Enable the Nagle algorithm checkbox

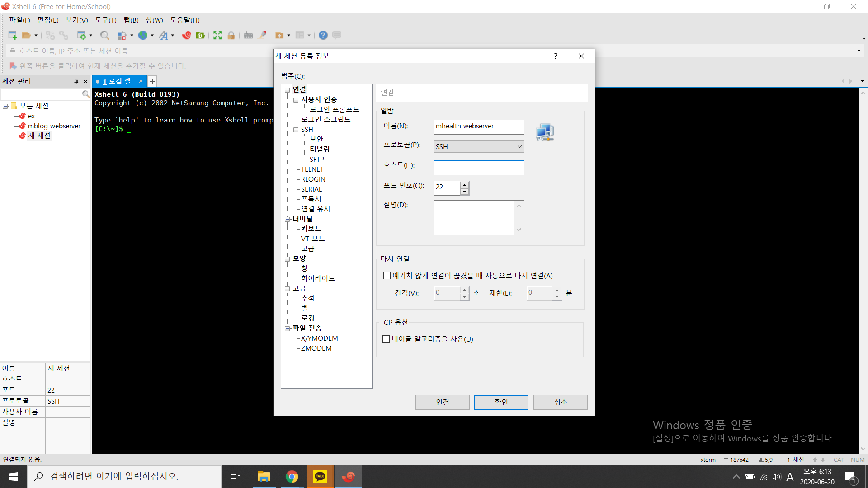(x=386, y=339)
